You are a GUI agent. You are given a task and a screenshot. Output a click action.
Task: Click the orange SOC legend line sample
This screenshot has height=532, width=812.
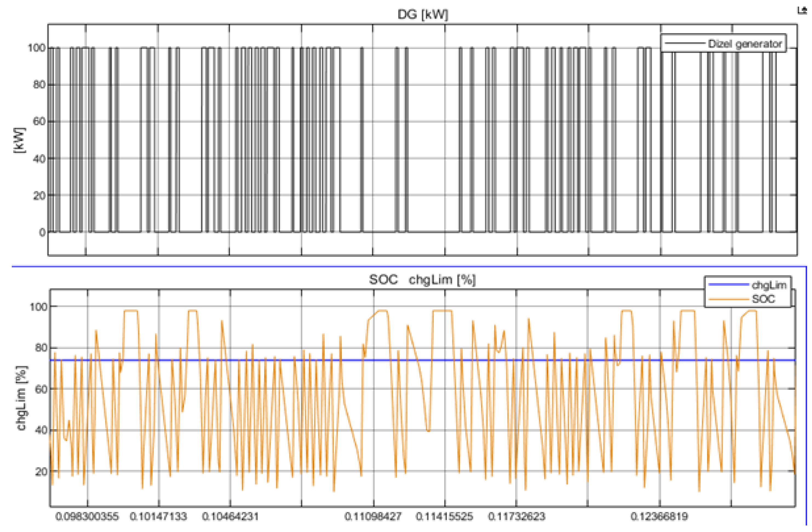coord(728,299)
